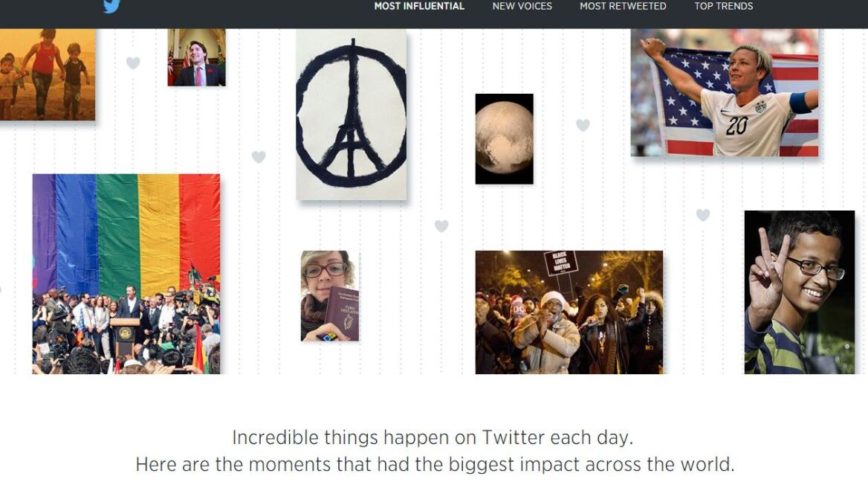Click the heart left of the boy's peace-sign photo
The width and height of the screenshot is (868, 488).
tap(702, 215)
